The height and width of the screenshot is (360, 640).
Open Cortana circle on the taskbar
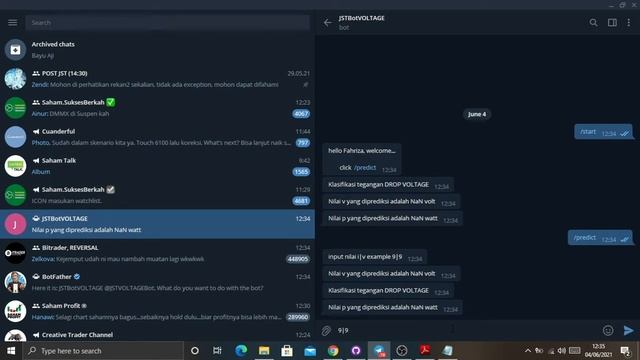(195, 351)
